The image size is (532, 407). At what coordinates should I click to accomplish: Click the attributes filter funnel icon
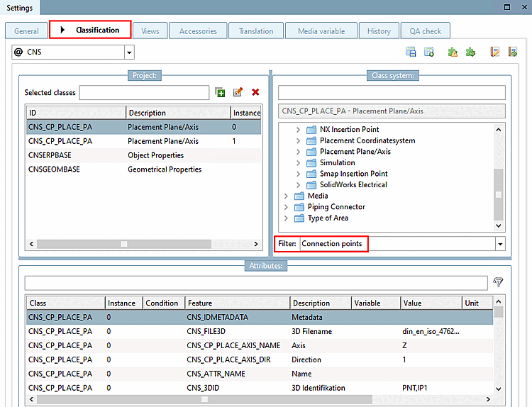tap(498, 282)
